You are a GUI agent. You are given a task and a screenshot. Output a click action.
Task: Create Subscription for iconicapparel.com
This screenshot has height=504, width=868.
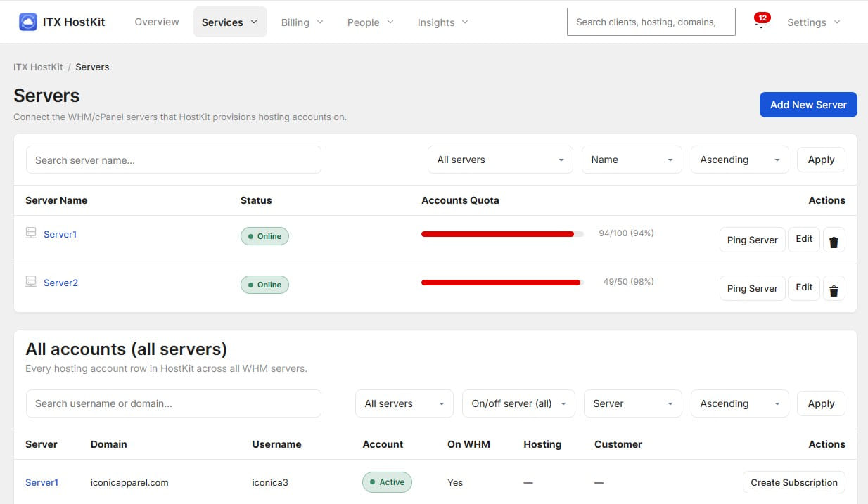point(794,482)
